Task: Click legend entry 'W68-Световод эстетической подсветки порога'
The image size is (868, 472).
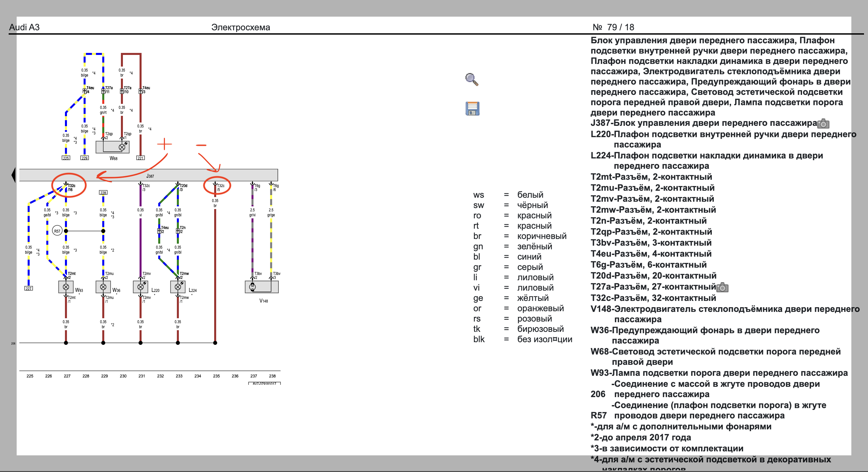Action: [x=716, y=356]
